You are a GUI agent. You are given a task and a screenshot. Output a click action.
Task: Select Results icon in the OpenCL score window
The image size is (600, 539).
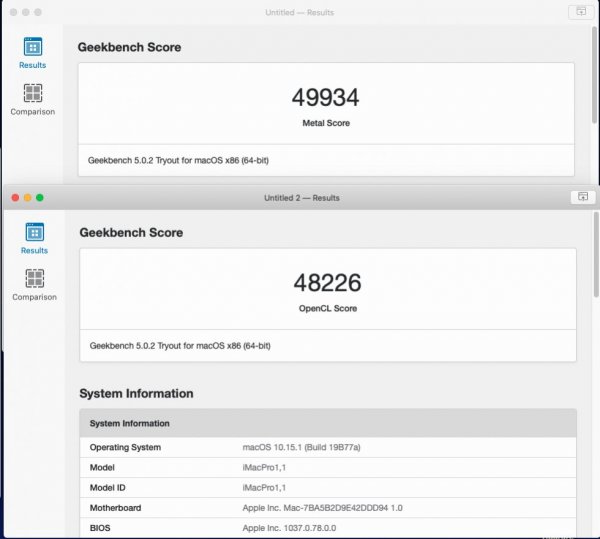34,234
